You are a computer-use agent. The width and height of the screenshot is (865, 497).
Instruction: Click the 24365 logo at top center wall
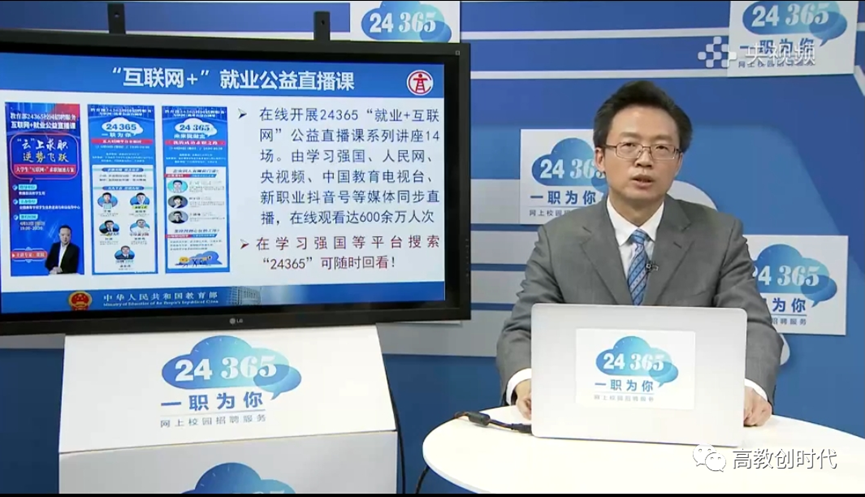coord(404,20)
